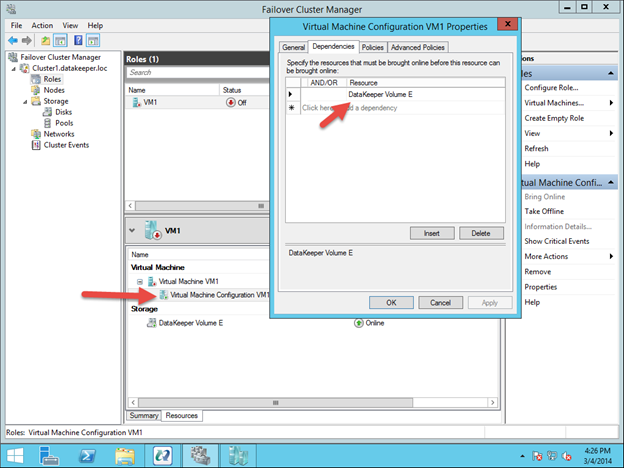Viewport: 624px width, 468px height.
Task: Collapse the Cluster1.datakeeper.loc tree node
Action: pyautogui.click(x=12, y=67)
